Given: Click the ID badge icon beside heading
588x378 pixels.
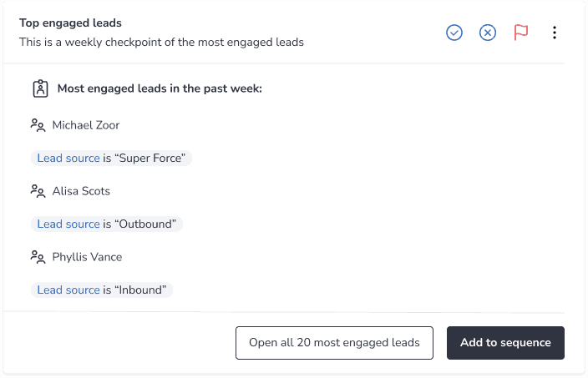Looking at the screenshot, I should [x=40, y=88].
